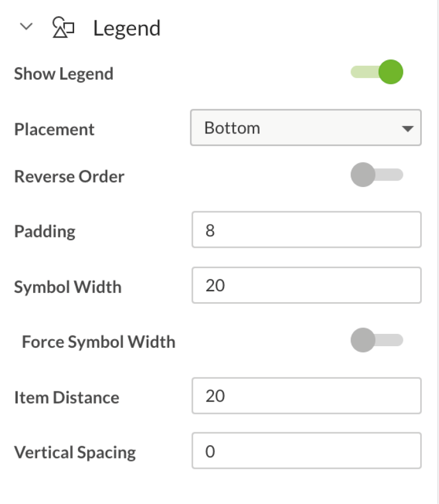439x504 pixels.
Task: Click the Vertical Spacing label text
Action: pos(75,453)
